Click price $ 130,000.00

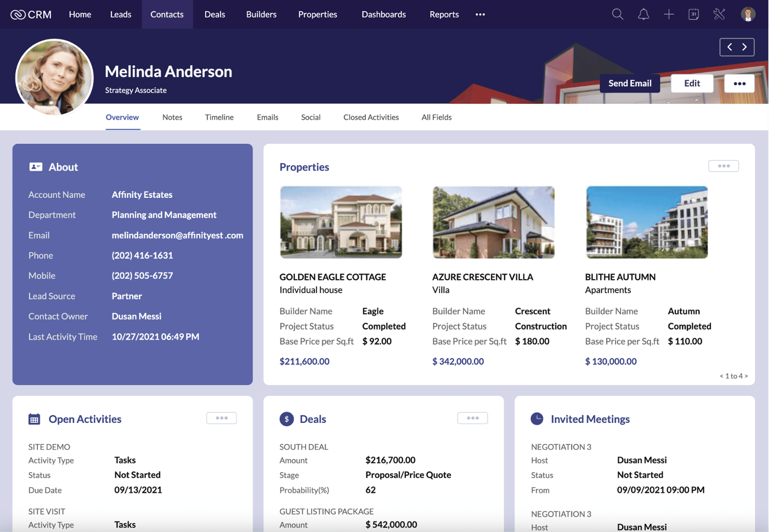[x=611, y=361]
